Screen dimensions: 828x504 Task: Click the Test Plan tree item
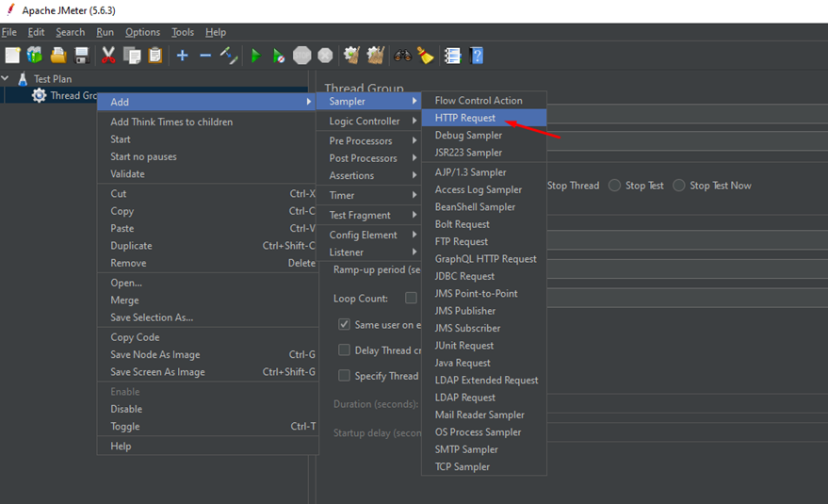53,79
